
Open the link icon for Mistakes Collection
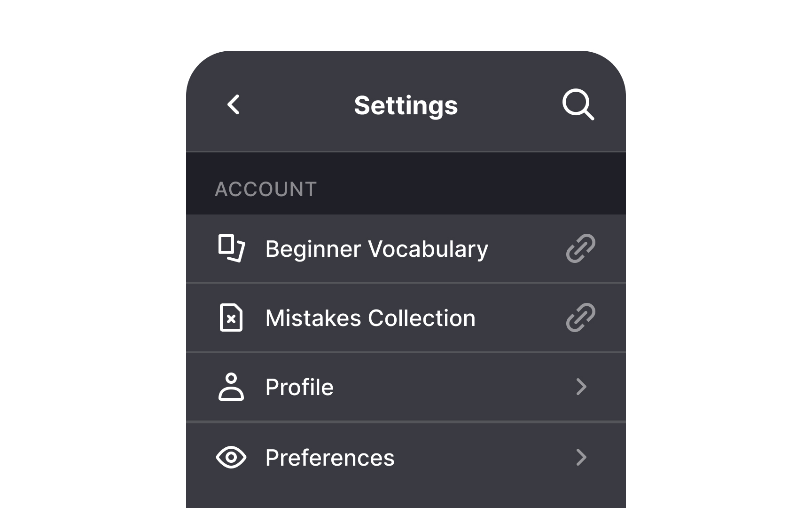coord(580,317)
